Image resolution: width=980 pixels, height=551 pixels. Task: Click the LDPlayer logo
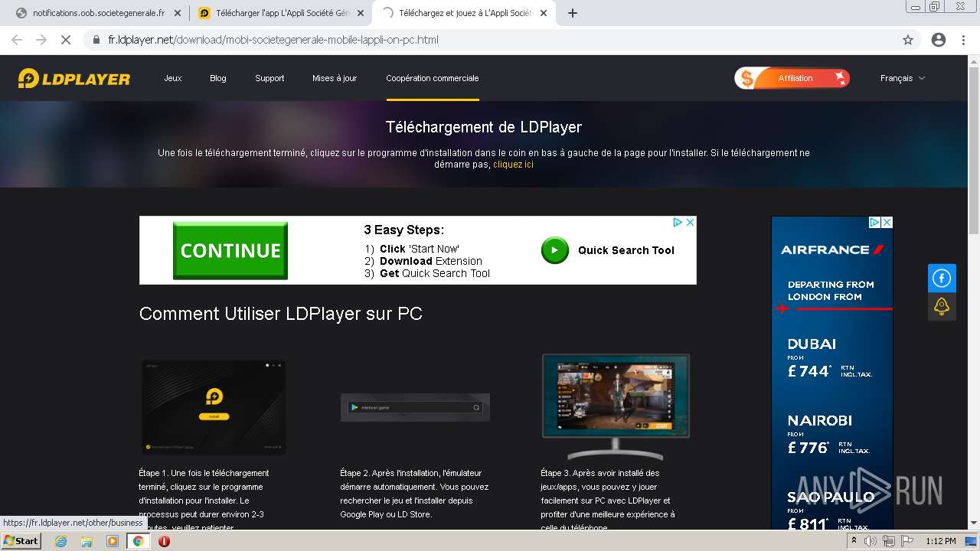pos(74,78)
